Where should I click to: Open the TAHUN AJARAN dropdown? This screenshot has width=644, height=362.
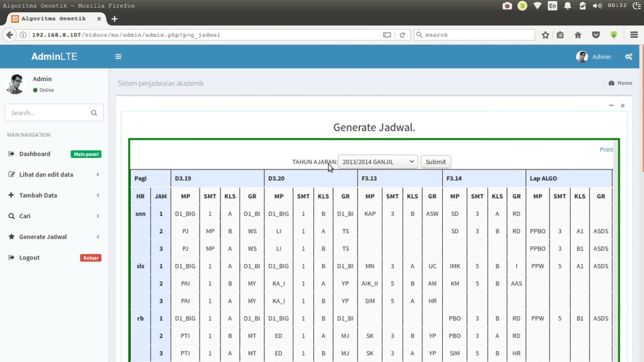coord(378,162)
